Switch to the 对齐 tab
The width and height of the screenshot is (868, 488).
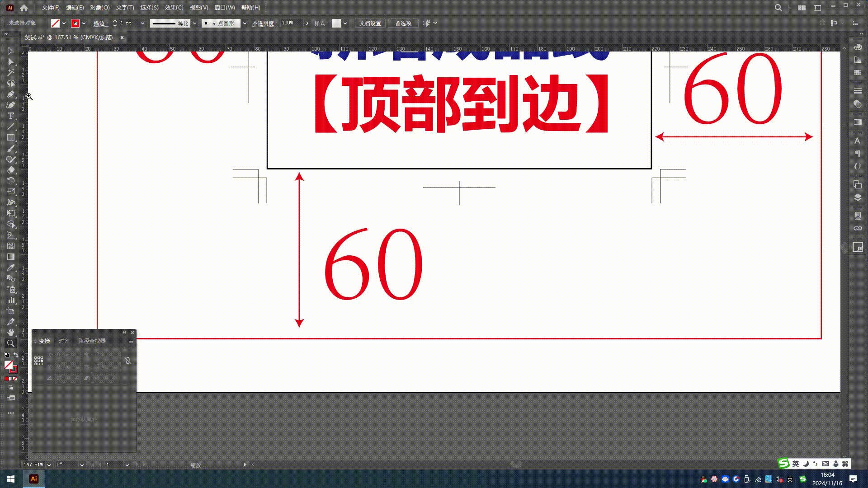(64, 341)
